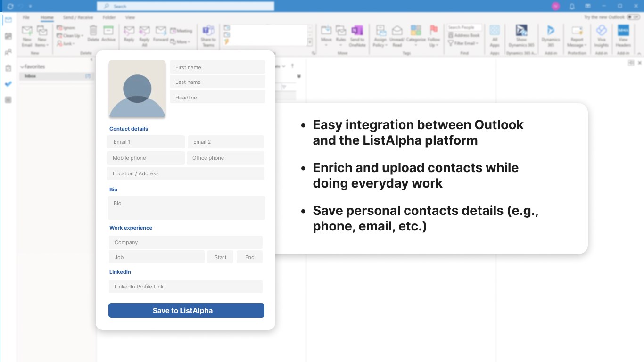Open the People view in sidebar
644x362 pixels.
[8, 52]
